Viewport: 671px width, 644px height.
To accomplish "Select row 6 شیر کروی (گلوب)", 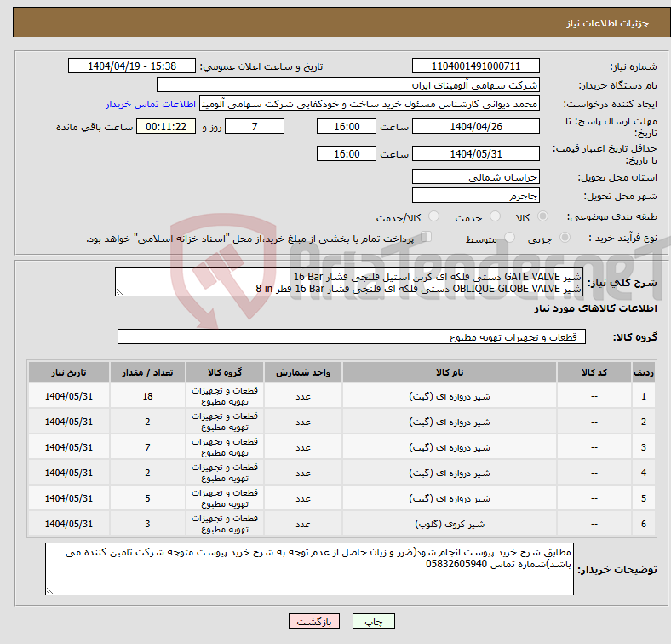I will pos(341,524).
